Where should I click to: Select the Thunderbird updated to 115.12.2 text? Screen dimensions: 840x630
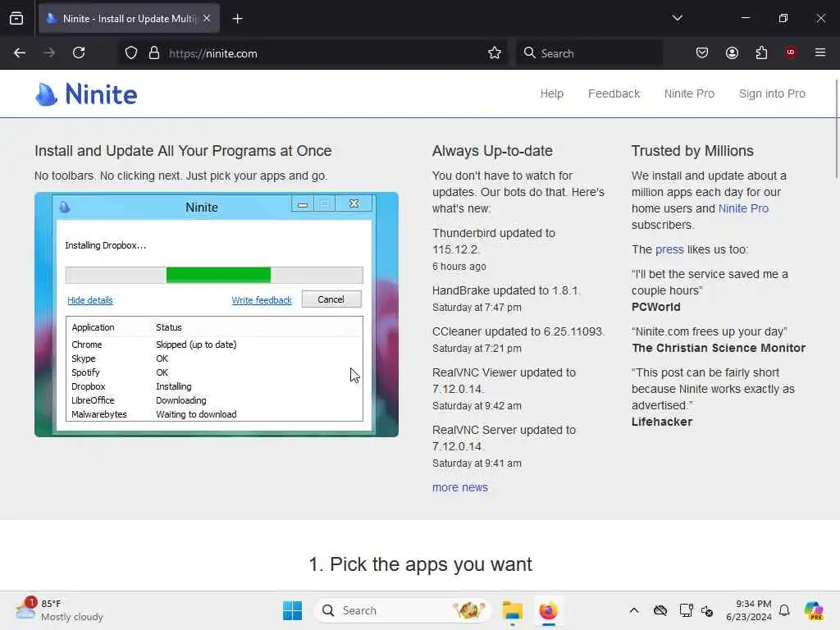(x=494, y=242)
